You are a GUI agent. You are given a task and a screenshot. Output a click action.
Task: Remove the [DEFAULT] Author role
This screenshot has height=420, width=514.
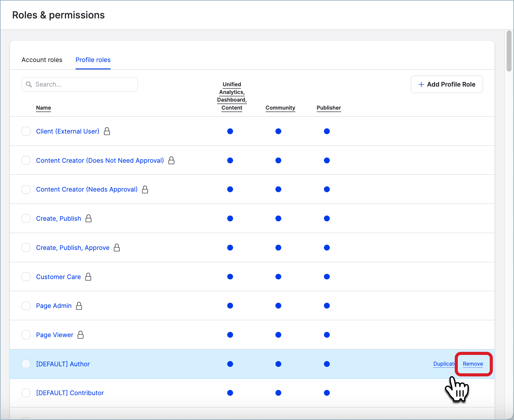coord(473,364)
